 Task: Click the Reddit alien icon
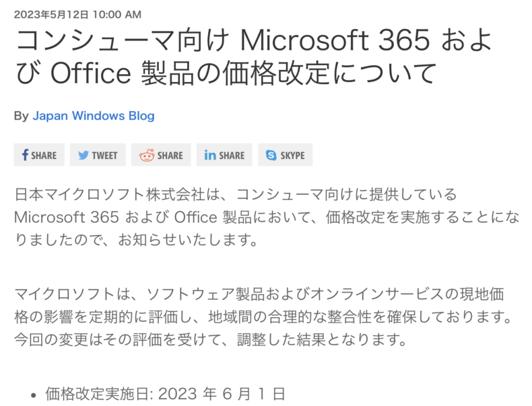click(x=146, y=155)
